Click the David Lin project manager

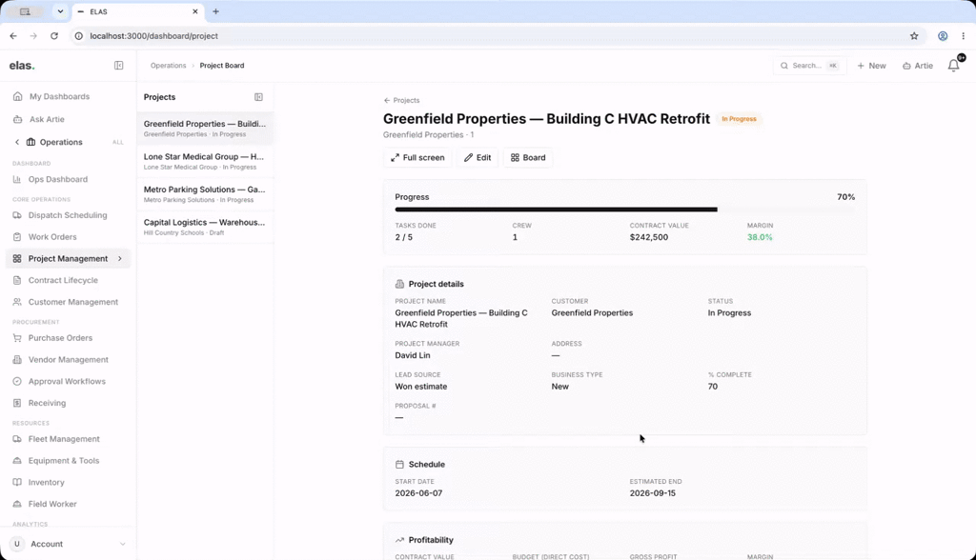tap(412, 355)
